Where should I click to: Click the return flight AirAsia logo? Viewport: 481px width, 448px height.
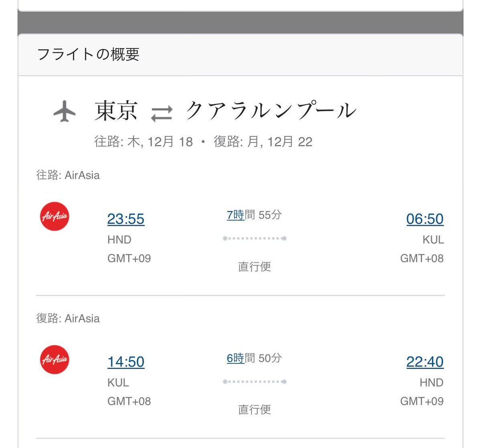point(55,359)
